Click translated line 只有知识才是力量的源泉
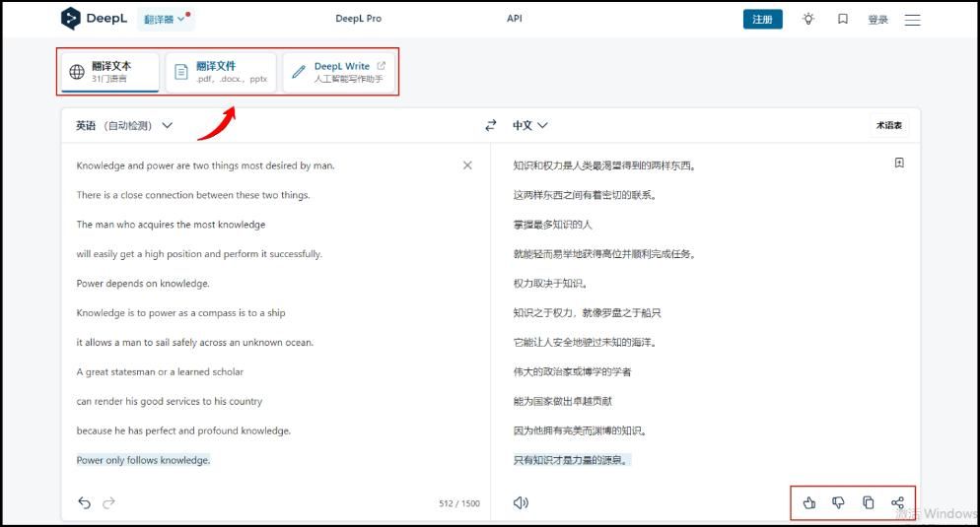 point(571,460)
